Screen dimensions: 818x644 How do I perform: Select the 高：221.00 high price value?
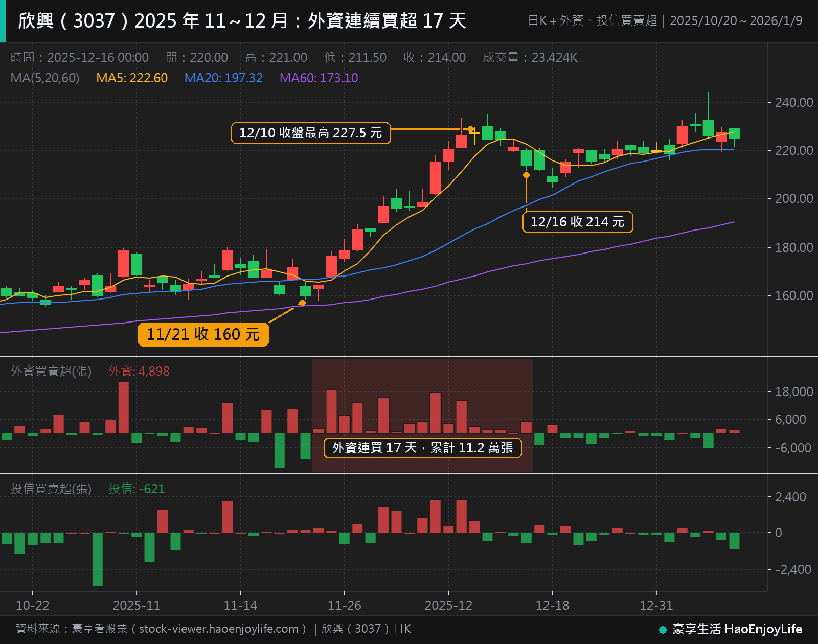click(x=276, y=57)
